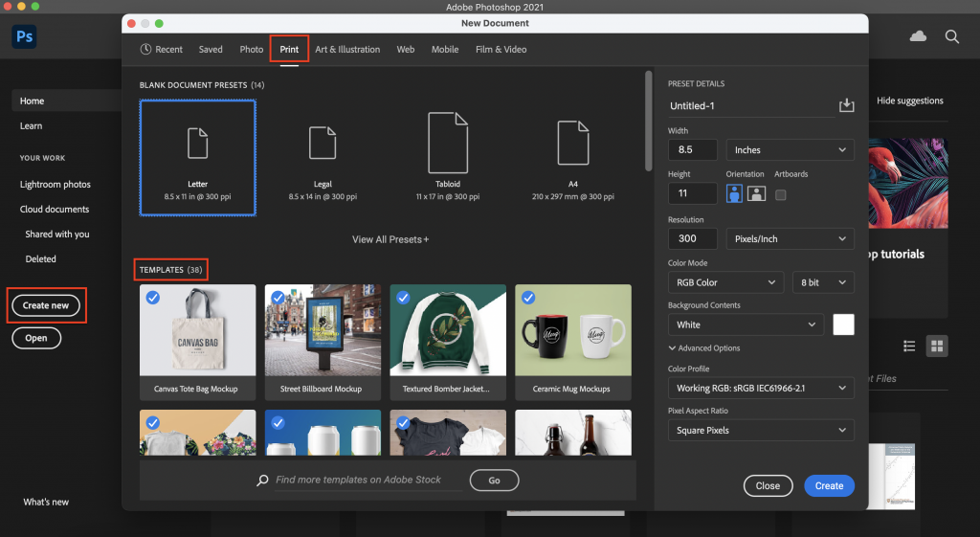Toggle checkmark on white cans template
This screenshot has width=980, height=537.
(x=278, y=422)
